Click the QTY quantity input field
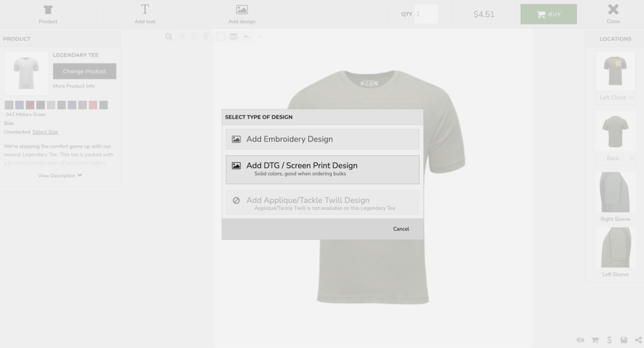This screenshot has height=348, width=644. (x=426, y=14)
